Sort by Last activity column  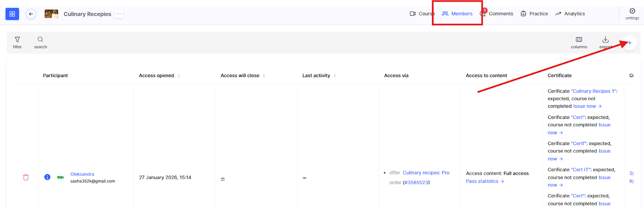tap(334, 76)
